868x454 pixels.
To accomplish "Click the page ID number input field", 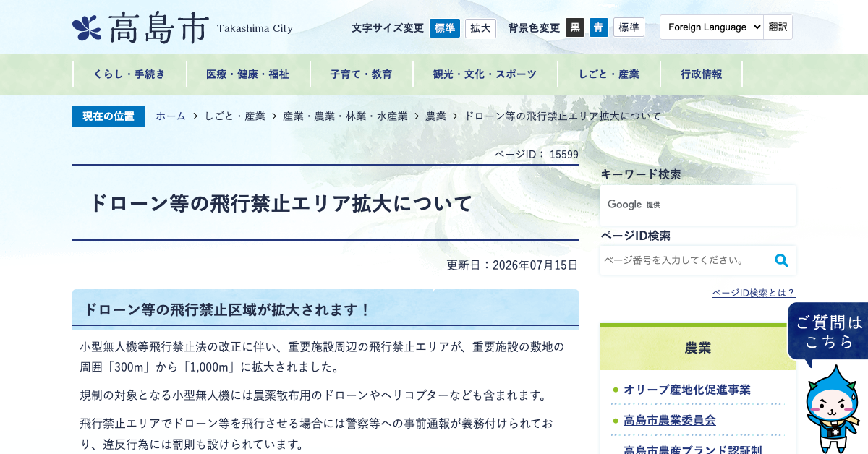I will pyautogui.click(x=684, y=260).
